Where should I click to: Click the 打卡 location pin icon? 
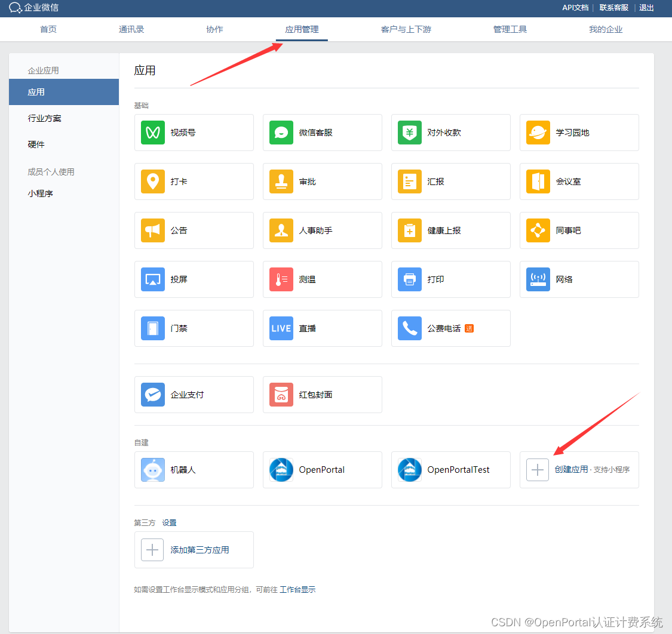pyautogui.click(x=153, y=181)
